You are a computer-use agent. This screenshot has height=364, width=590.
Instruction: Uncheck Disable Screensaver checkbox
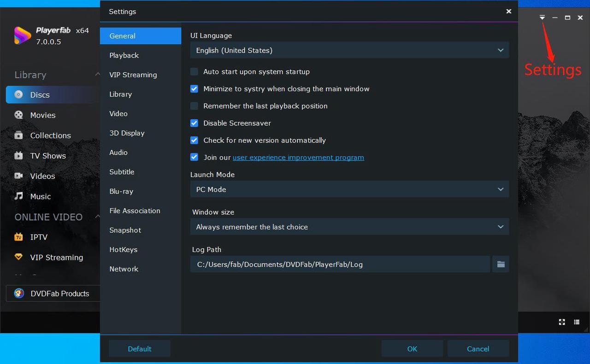[x=195, y=123]
